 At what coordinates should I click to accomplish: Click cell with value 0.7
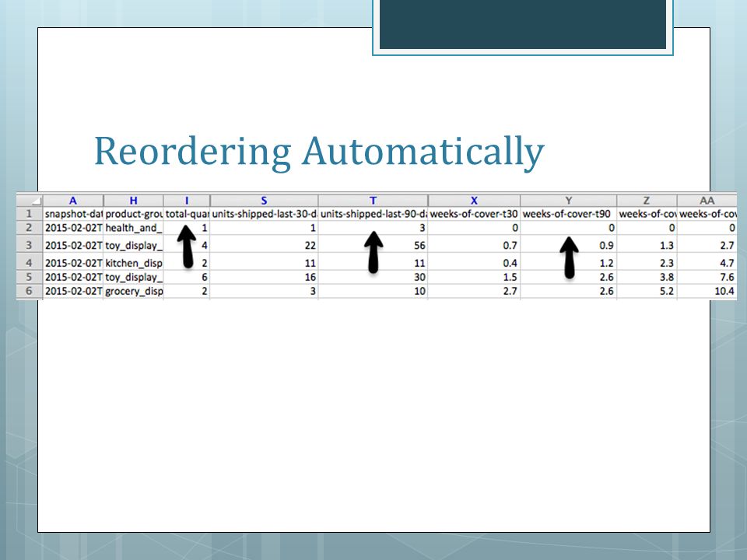coord(474,245)
